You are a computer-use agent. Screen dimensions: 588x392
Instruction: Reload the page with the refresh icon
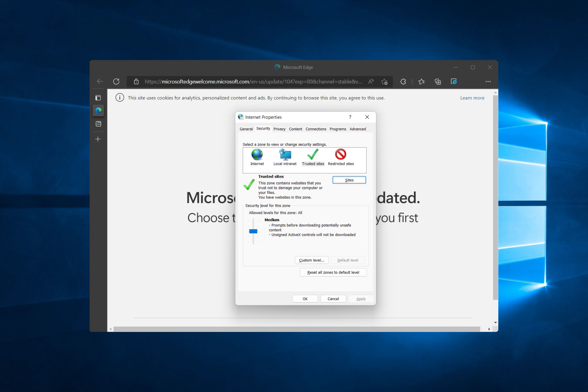point(116,81)
